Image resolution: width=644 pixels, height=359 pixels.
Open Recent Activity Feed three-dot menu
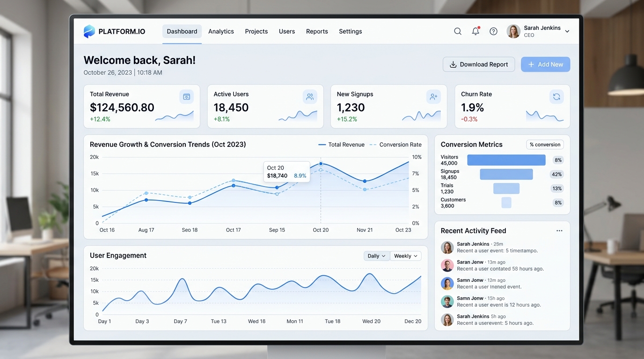(559, 231)
